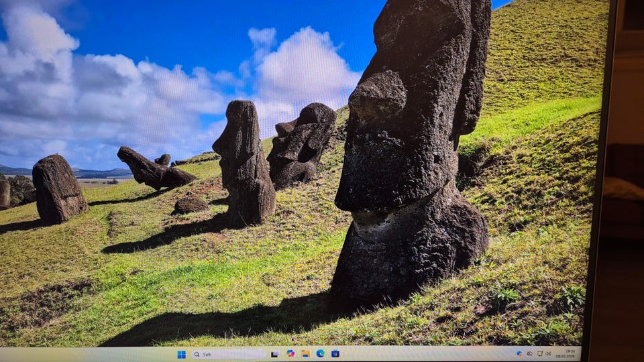Click the magnifier icon in taskbar search
This screenshot has width=644, height=362.
click(197, 354)
